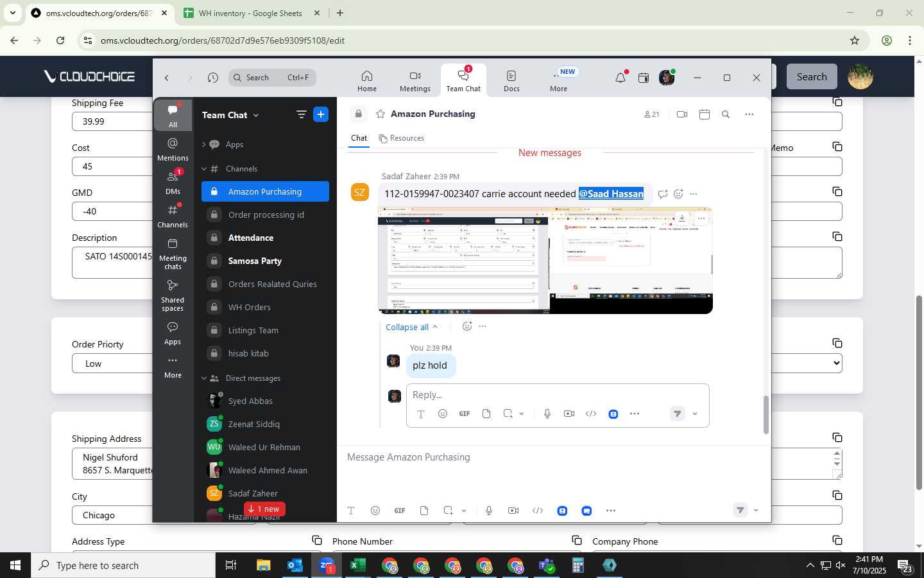This screenshot has height=578, width=924.
Task: Open Excel from Windows taskbar
Action: [x=357, y=565]
